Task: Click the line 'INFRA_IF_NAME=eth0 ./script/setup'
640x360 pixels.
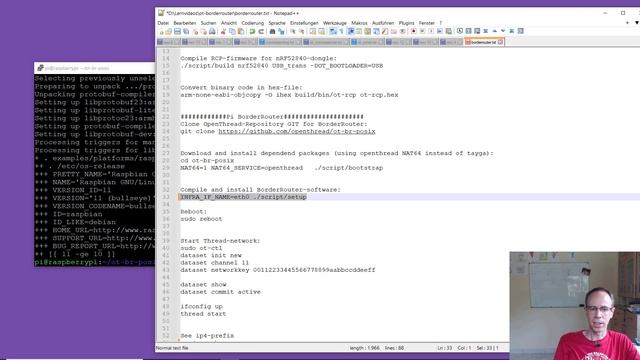Action: [x=243, y=197]
